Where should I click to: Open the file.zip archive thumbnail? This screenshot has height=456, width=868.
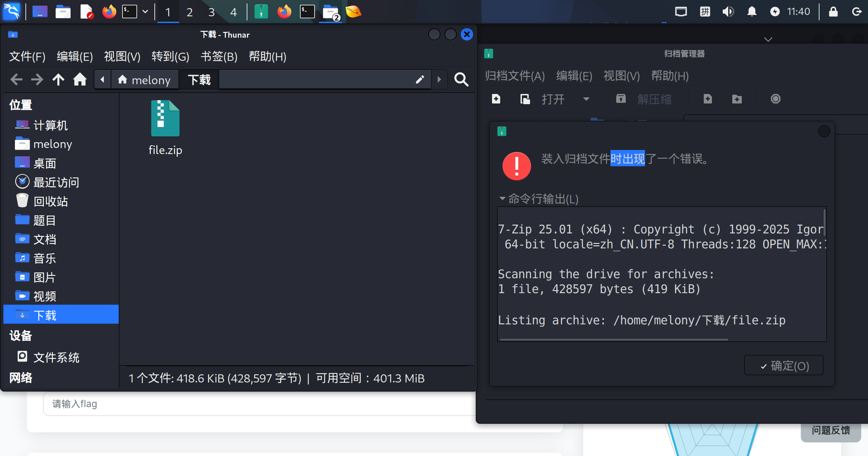coord(165,119)
